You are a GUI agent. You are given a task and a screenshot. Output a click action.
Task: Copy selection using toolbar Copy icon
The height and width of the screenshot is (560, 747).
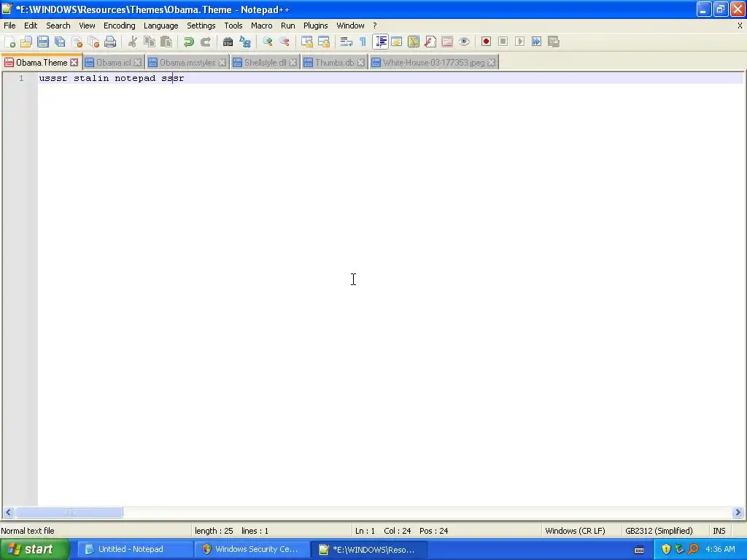click(x=149, y=42)
